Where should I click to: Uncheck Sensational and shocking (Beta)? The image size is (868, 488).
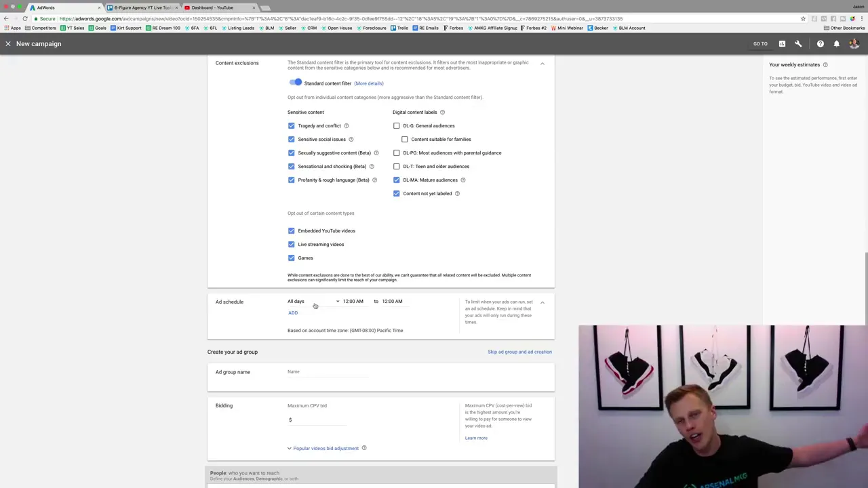click(x=292, y=166)
